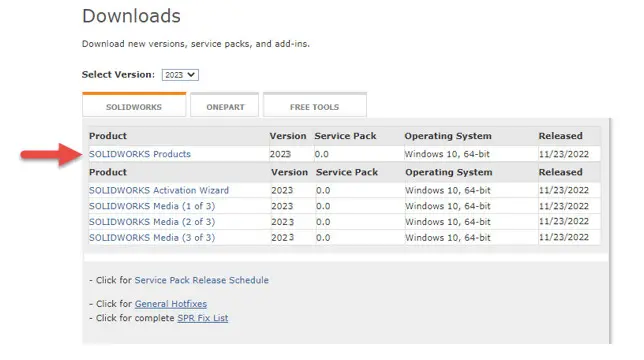Download SOLIDWORKS Media (2 of 3)
The height and width of the screenshot is (360, 644).
152,222
